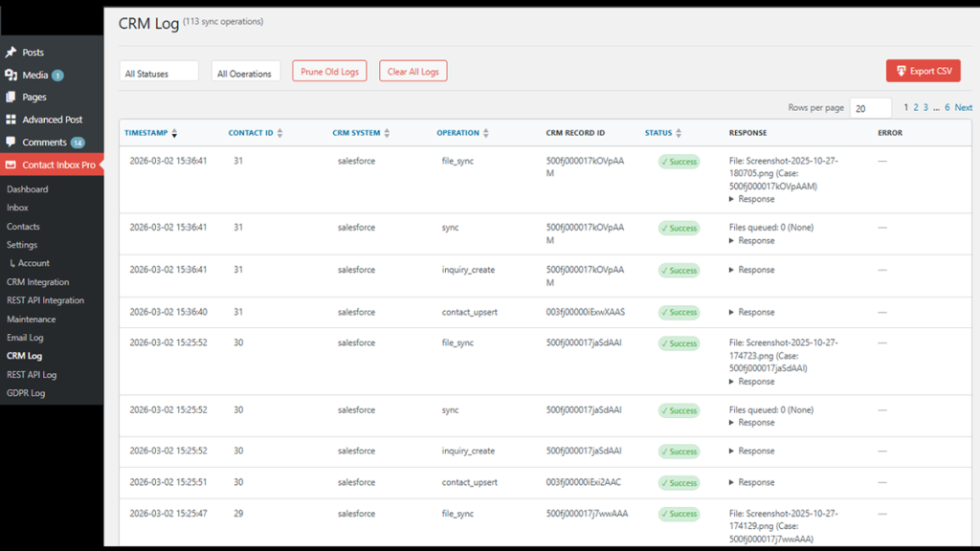
Task: Click the Advanced Post grid icon
Action: (x=11, y=120)
